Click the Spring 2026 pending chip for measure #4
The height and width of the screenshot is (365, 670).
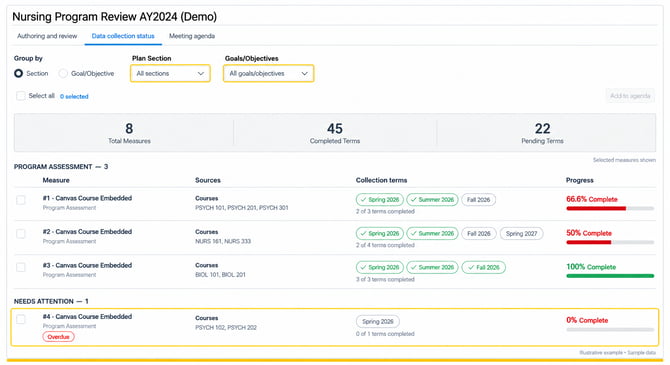click(378, 321)
